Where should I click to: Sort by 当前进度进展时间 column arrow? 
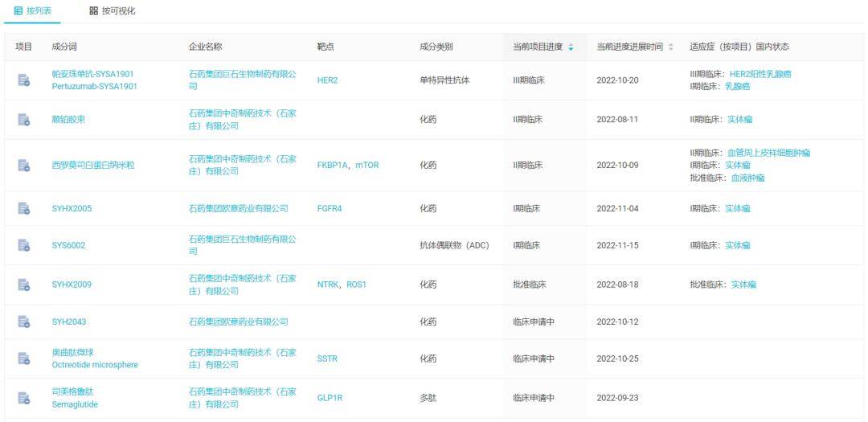pos(671,47)
